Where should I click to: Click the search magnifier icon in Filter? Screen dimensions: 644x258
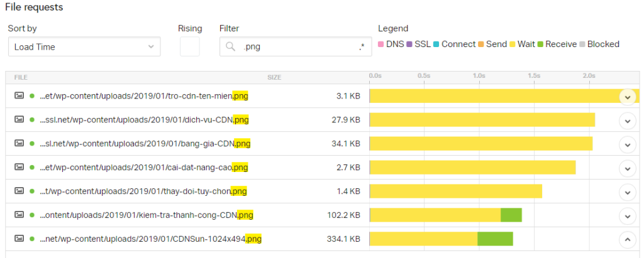click(x=230, y=46)
